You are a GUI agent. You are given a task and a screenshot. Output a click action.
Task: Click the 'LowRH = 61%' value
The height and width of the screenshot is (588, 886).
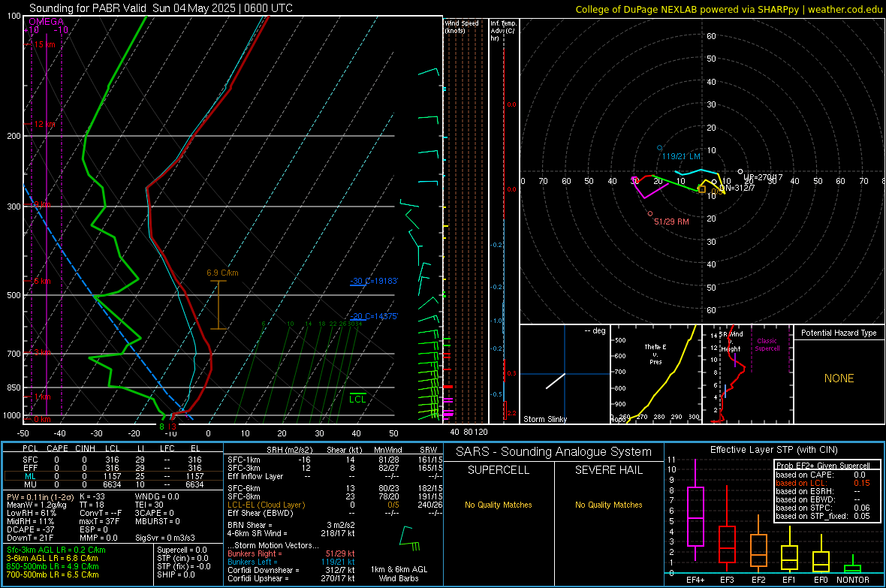(31, 513)
